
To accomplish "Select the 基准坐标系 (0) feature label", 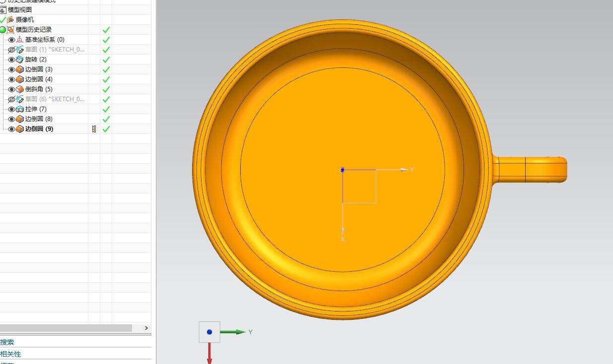I will (x=45, y=40).
